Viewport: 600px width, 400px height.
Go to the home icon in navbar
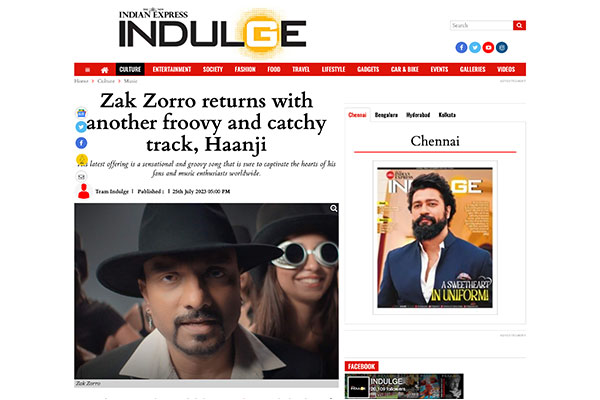click(x=104, y=70)
